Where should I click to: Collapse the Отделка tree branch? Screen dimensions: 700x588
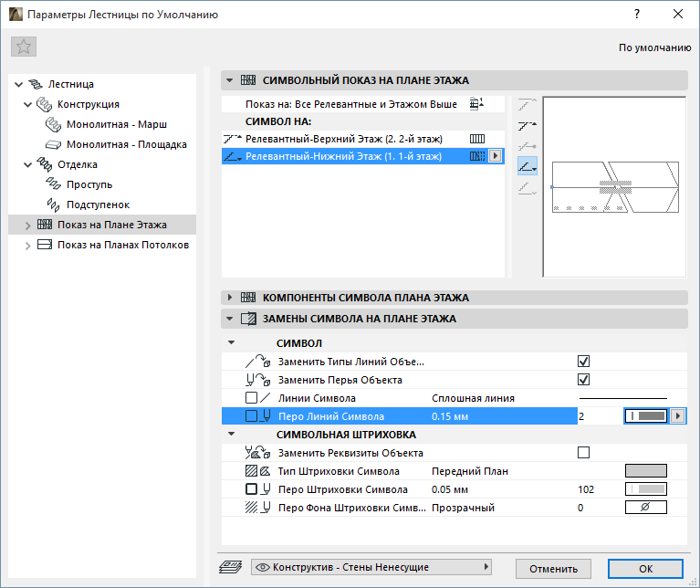pos(27,164)
